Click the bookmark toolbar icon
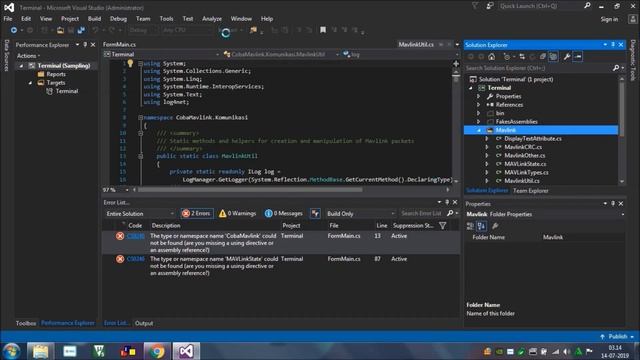 tap(323, 30)
